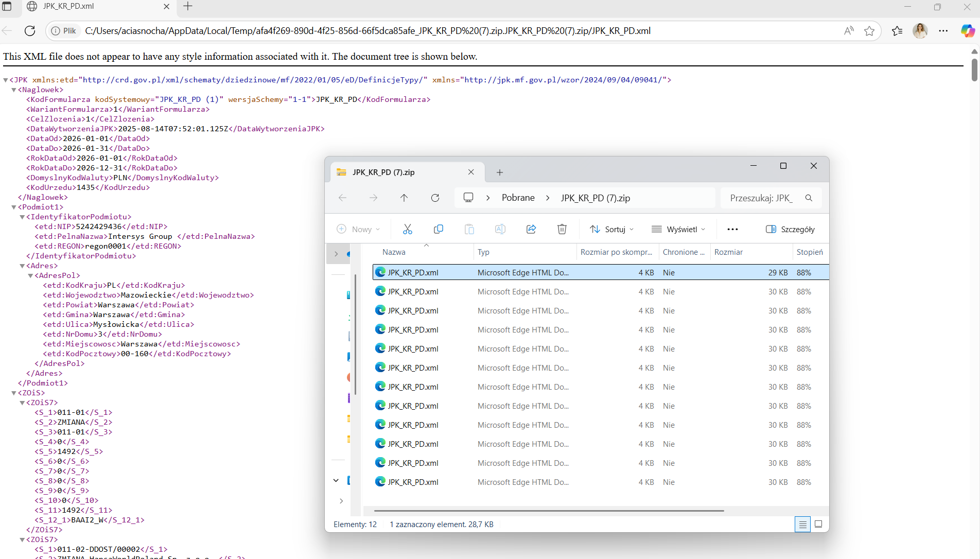Open the Wyświetl dropdown

(678, 229)
